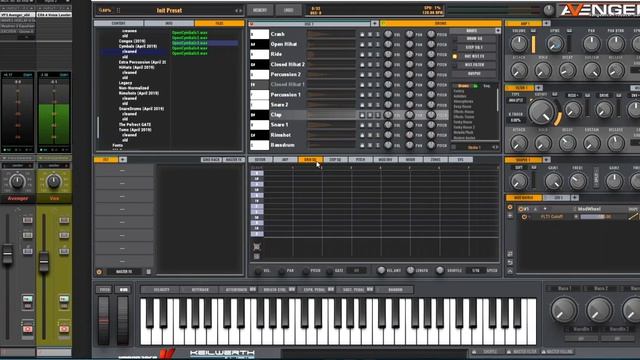The height and width of the screenshot is (360, 640).
Task: Click the OUTPUT button
Action: click(x=474, y=74)
